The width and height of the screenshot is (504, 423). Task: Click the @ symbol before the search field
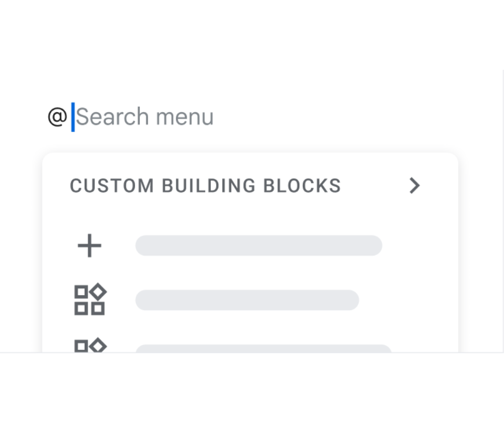click(57, 117)
